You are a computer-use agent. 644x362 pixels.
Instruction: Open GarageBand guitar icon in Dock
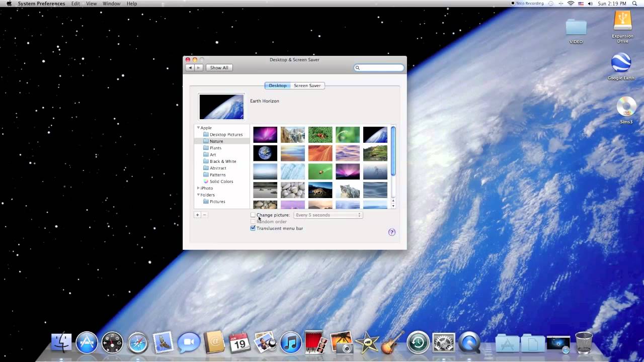click(392, 342)
